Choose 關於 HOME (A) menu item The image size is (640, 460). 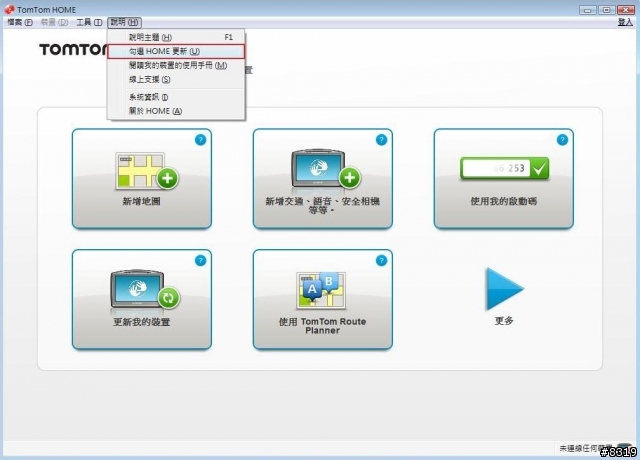(x=176, y=111)
